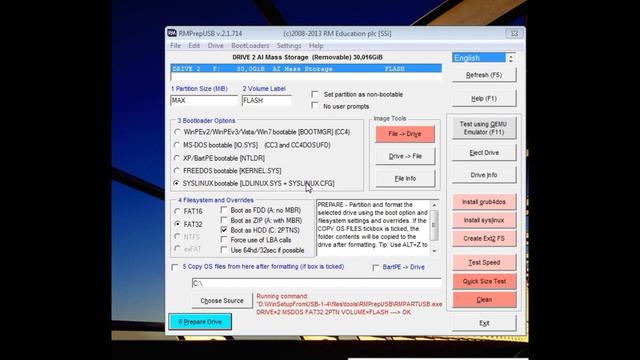Tick Set partition as non-bootable
Screen dimensions: 640x360
[314, 94]
